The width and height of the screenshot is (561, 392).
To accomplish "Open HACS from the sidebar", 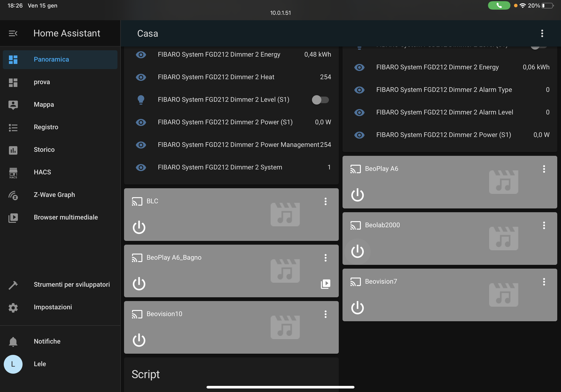I will click(x=42, y=172).
